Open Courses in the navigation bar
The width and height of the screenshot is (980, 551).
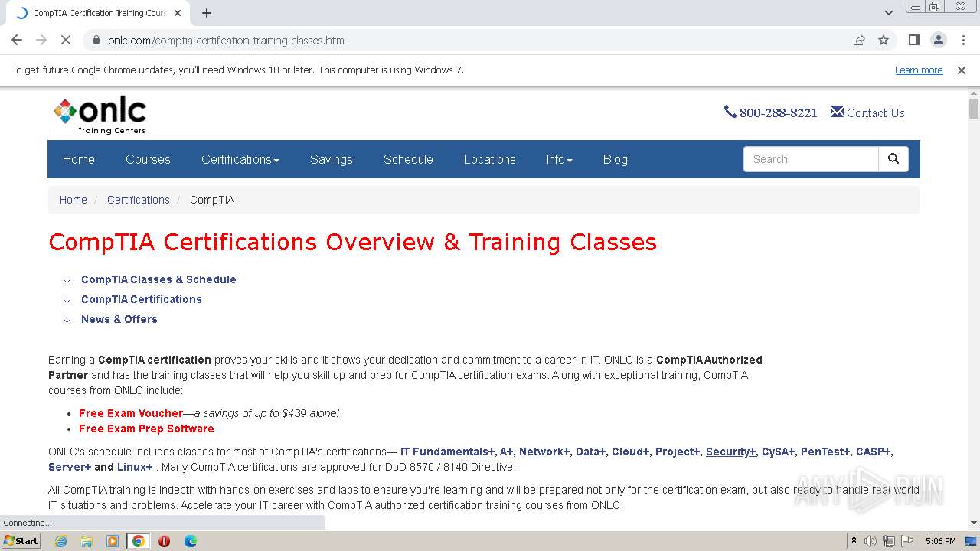coord(148,159)
